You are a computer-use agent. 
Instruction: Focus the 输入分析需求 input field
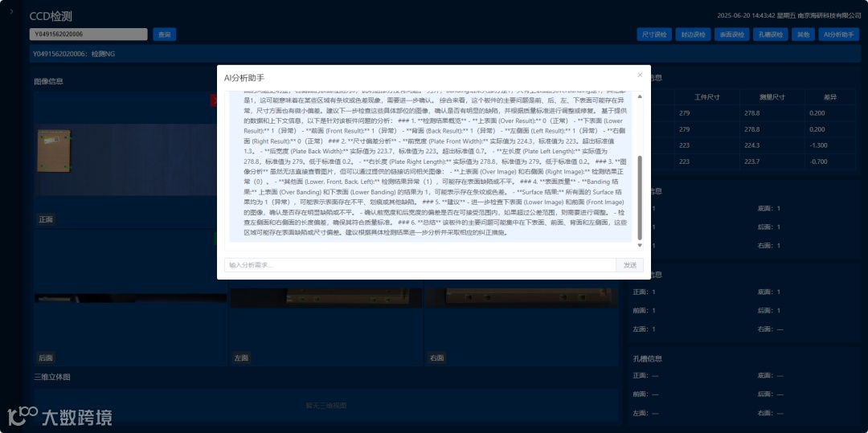click(x=420, y=265)
